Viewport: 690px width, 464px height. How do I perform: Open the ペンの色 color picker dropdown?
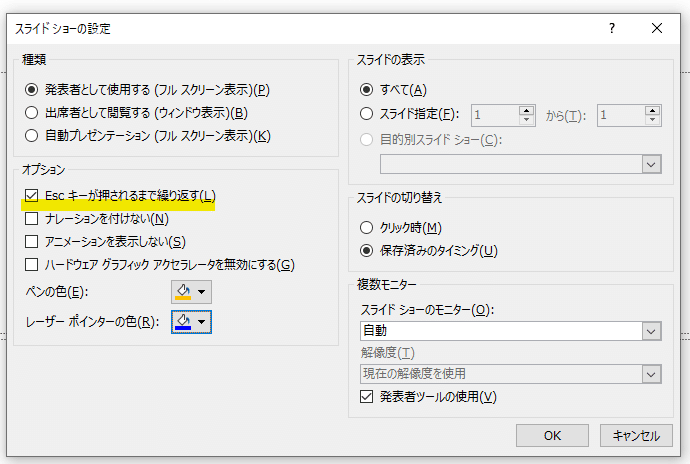point(191,292)
